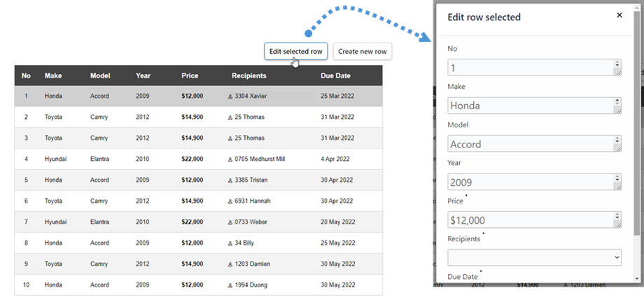
Task: Click the Due Date column header
Action: pyautogui.click(x=335, y=76)
